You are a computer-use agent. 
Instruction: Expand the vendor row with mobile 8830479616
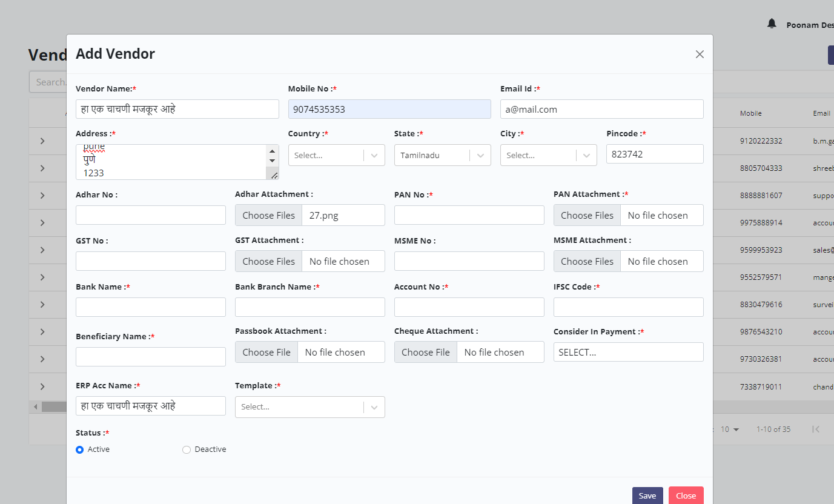[42, 304]
